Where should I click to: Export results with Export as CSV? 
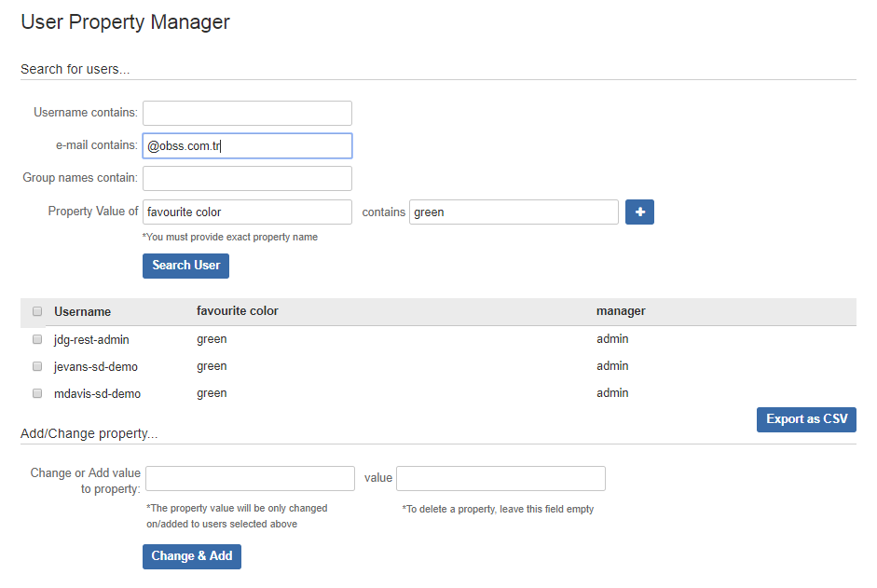[x=806, y=419]
